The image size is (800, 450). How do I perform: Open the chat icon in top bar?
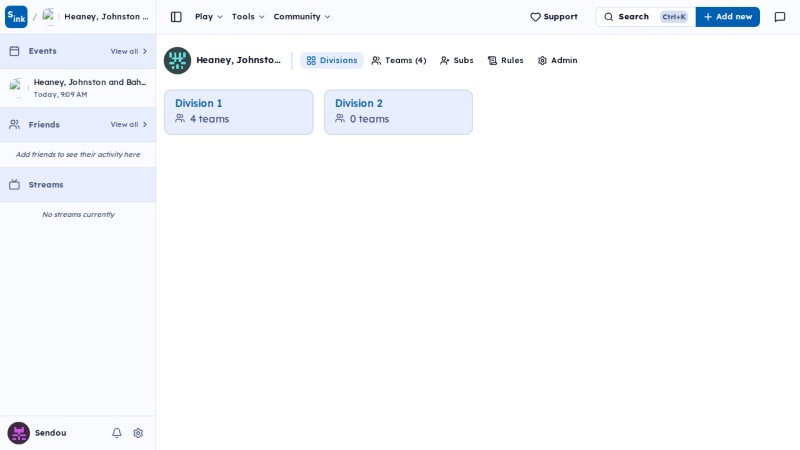pos(780,17)
